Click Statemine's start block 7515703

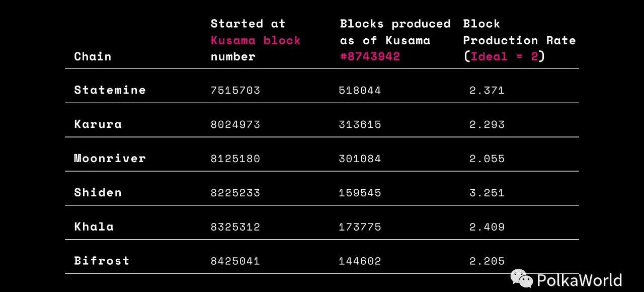coord(235,91)
